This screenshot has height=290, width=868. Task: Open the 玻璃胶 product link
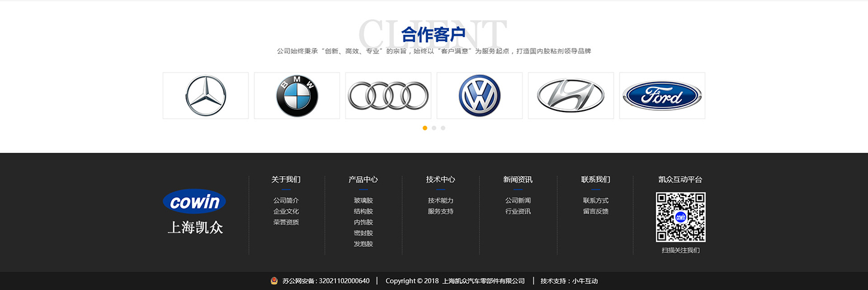click(x=363, y=201)
